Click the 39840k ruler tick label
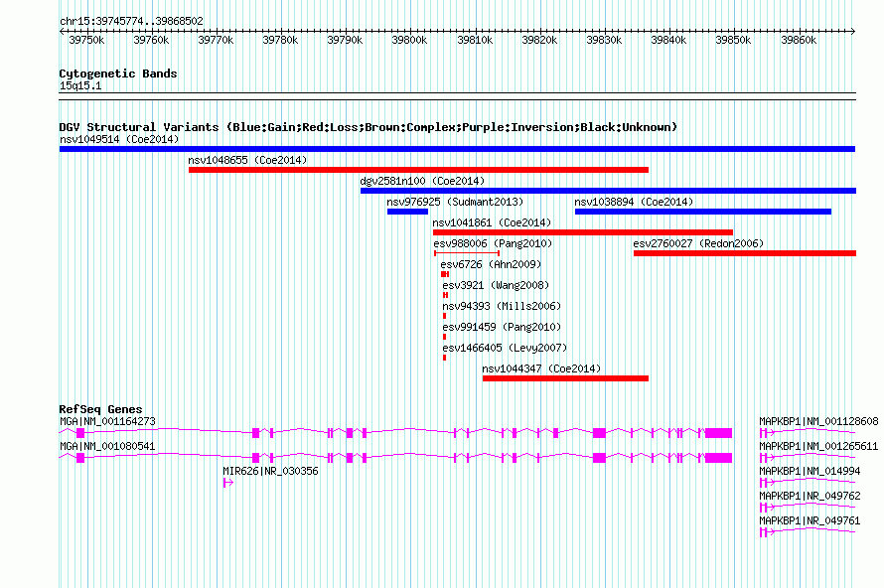The width and height of the screenshot is (884, 588). click(x=668, y=40)
